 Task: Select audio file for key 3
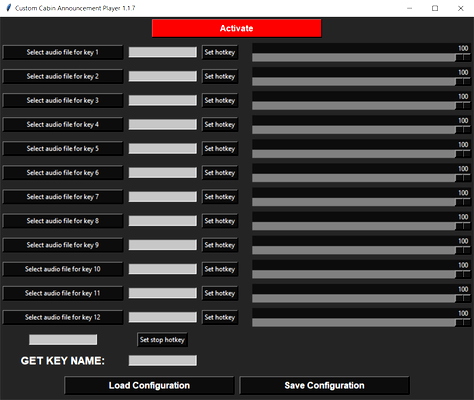[x=63, y=100]
